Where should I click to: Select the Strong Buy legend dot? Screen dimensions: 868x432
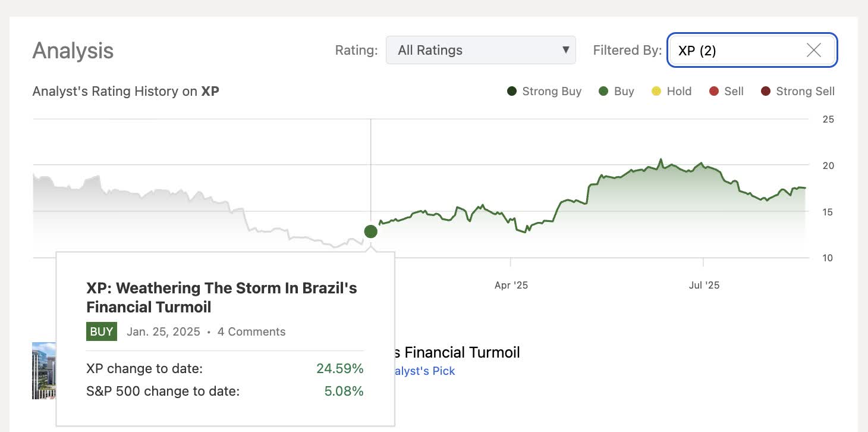512,91
